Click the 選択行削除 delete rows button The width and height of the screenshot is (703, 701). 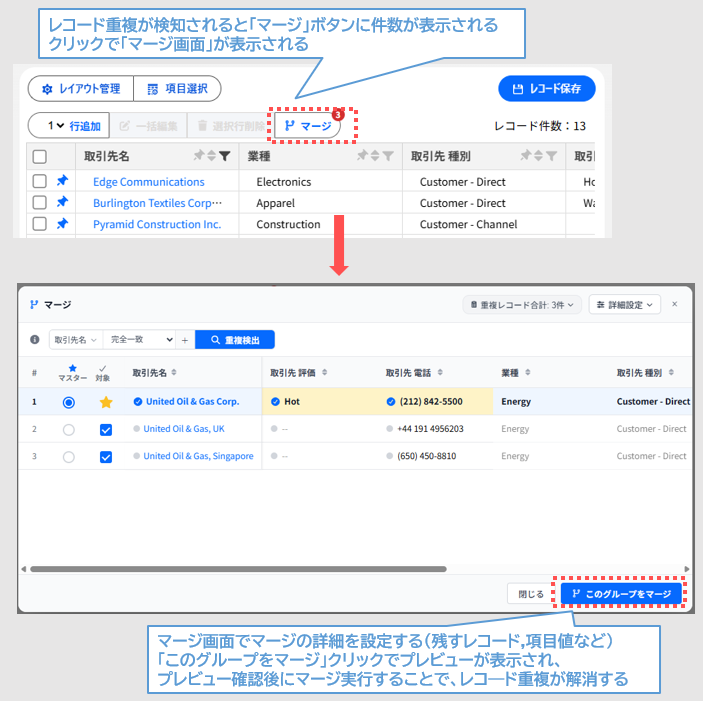pos(231,126)
